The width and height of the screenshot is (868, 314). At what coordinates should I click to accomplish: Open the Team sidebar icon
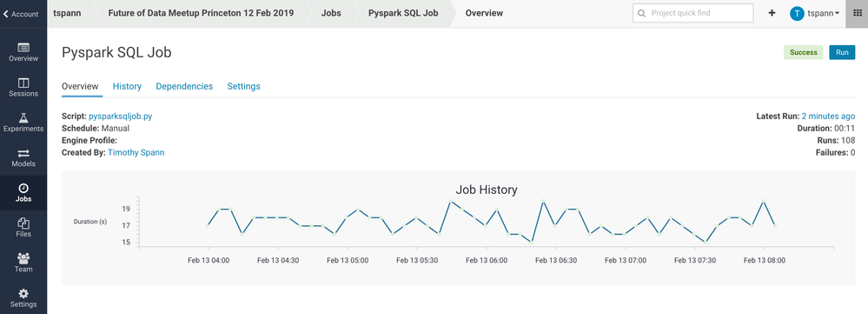(23, 258)
